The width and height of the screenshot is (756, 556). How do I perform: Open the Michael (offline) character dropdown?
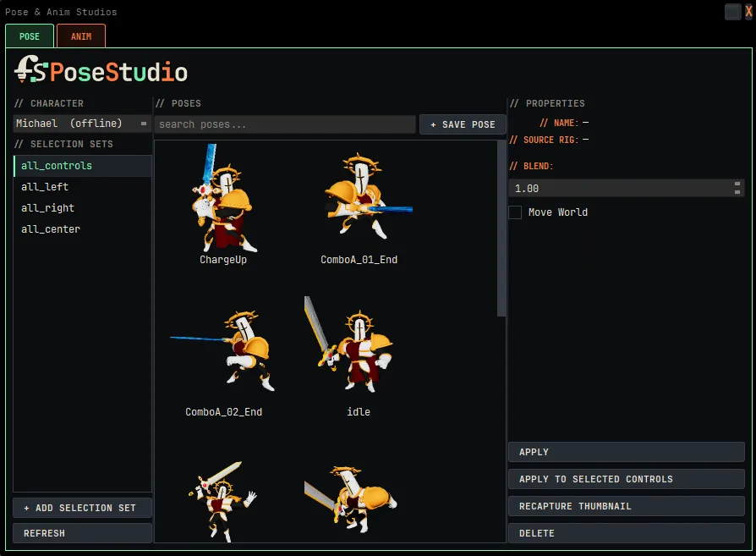point(82,124)
